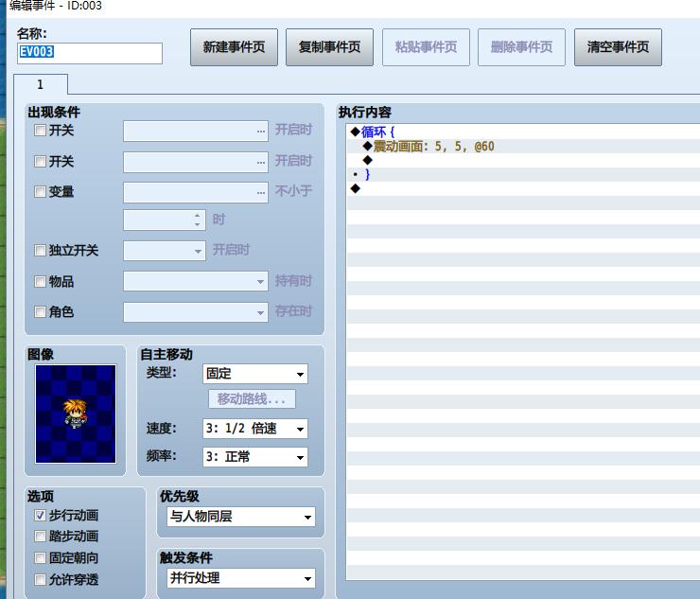Focus the 名称 field containing EV003
The width and height of the screenshot is (700, 599).
90,53
